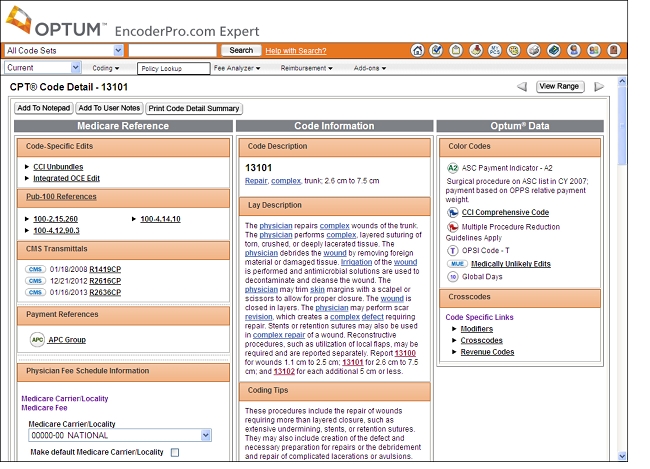Click CMS badge beside R2616CP
The height and width of the screenshot is (469, 650).
pyautogui.click(x=35, y=281)
